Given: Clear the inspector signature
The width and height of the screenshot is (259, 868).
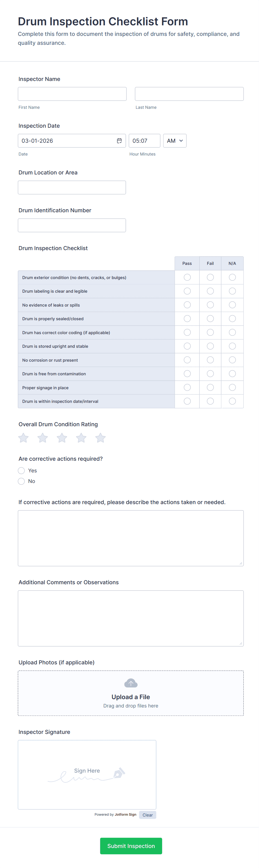Looking at the screenshot, I should 147,815.
